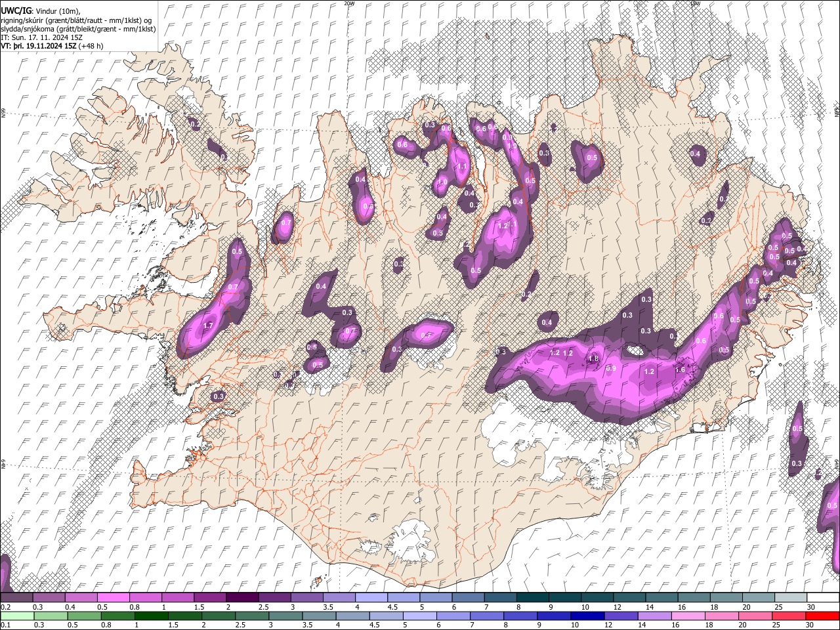
Task: Click the '1.8' snowfall value on the map
Action: click(594, 358)
